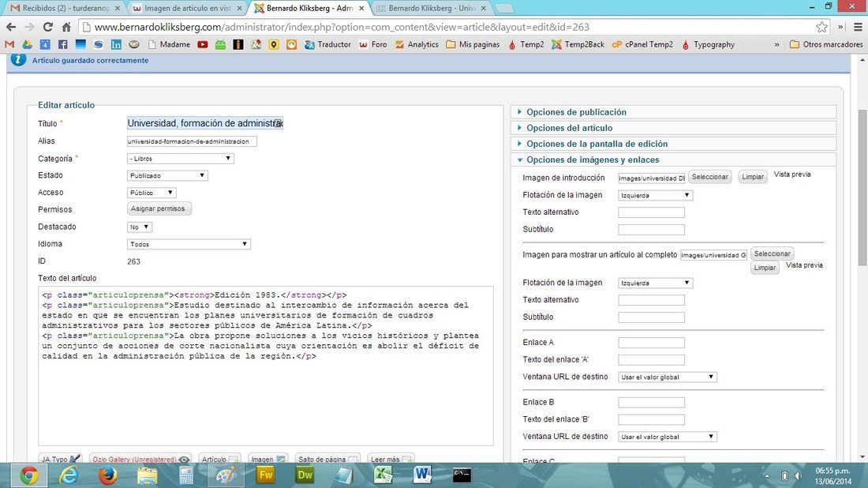Open the Chrome menu hamburger icon
Image resolution: width=868 pixels, height=488 pixels.
[858, 27]
